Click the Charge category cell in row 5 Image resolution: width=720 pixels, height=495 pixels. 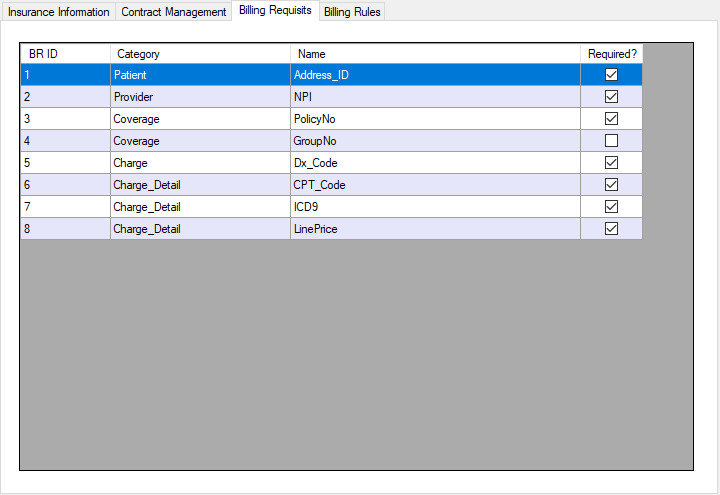pyautogui.click(x=200, y=163)
